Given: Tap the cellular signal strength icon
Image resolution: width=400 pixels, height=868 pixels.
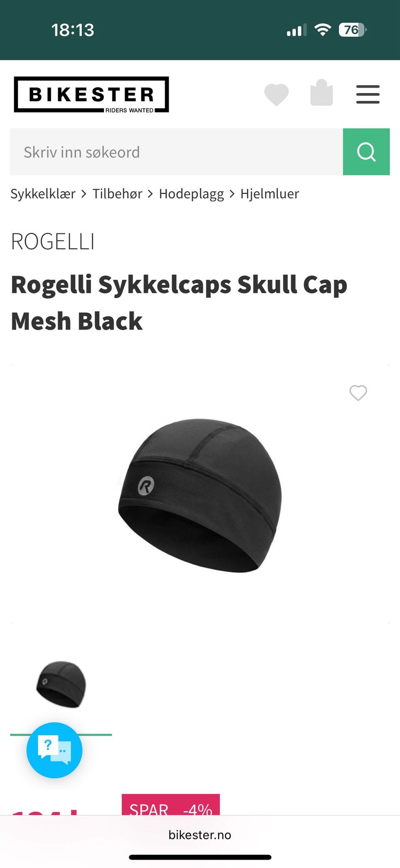Looking at the screenshot, I should [296, 30].
